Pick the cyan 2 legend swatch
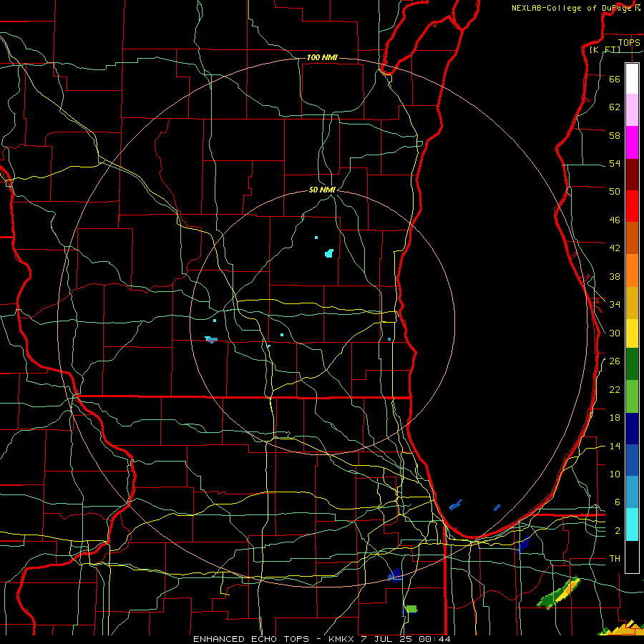 (632, 525)
